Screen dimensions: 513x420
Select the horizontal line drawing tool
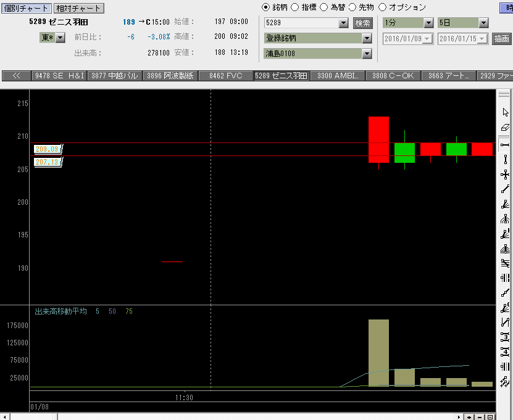(505, 145)
